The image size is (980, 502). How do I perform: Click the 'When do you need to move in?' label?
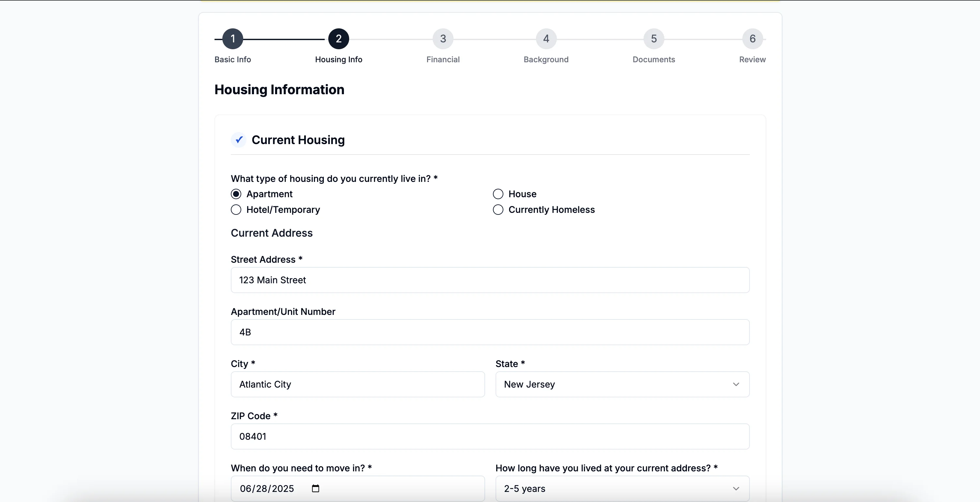pos(301,468)
